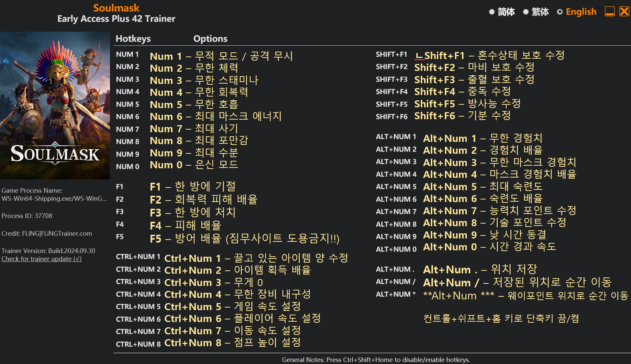This screenshot has width=631, height=364.
Task: Click Ctrl+Num 1 끌고 있는 아이템 양 수정
Action: click(x=256, y=258)
